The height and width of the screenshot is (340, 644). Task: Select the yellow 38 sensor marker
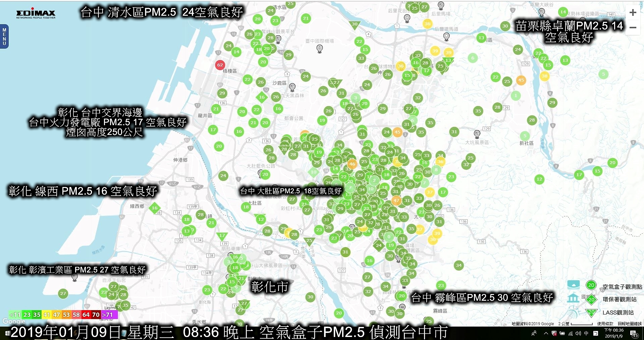544,76
